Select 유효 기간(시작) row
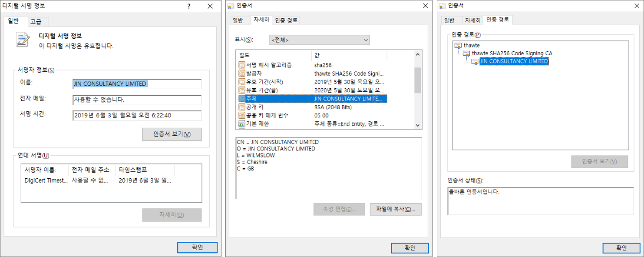Viewport: 644px width, 257px height. [313, 82]
